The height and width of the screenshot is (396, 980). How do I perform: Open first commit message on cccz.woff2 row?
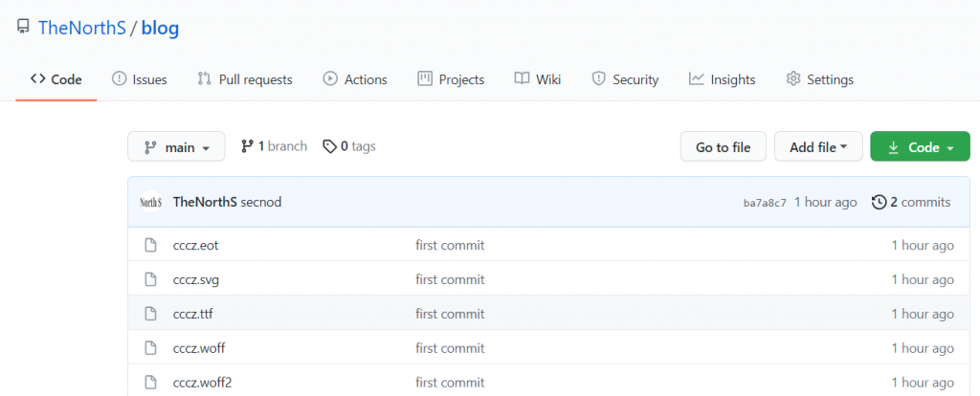tap(450, 383)
